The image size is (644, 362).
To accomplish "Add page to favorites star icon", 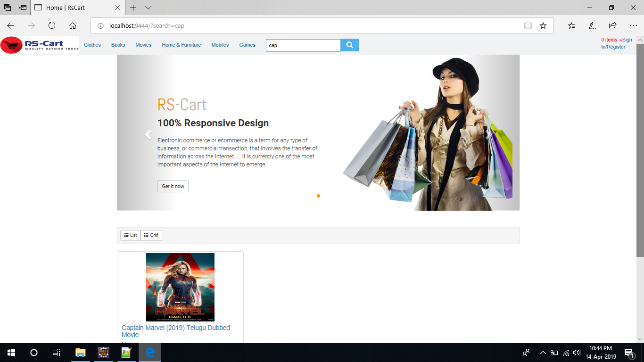I will [x=543, y=25].
